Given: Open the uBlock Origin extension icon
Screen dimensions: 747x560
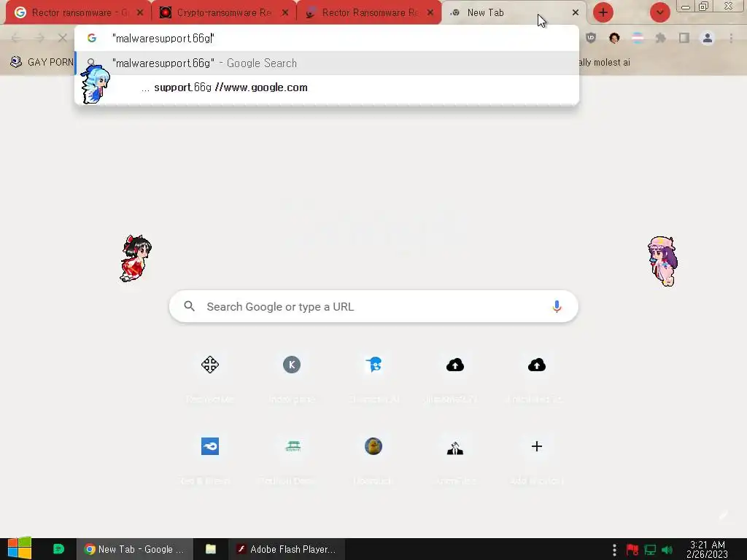Looking at the screenshot, I should click(x=591, y=38).
